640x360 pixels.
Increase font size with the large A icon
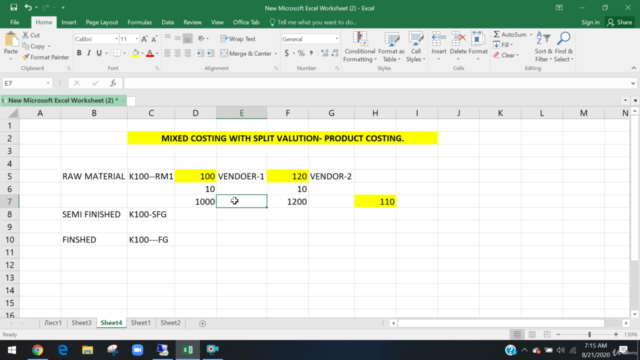(144, 39)
